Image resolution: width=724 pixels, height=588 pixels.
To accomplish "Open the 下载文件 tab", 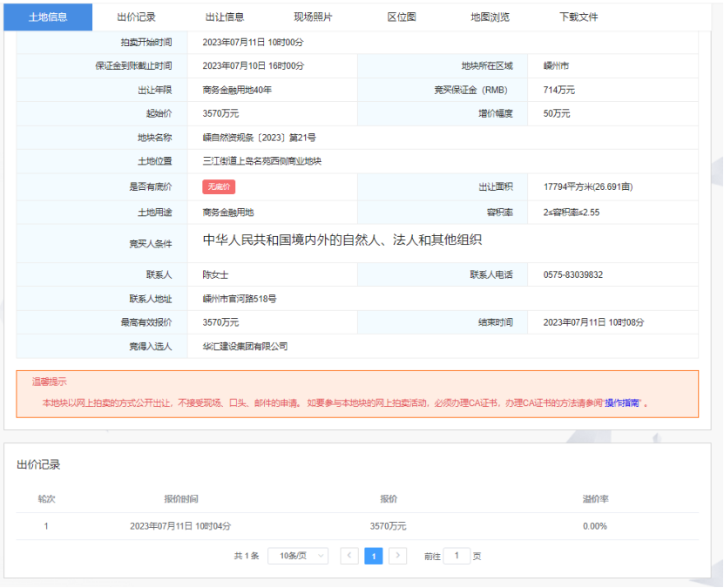I will [579, 17].
